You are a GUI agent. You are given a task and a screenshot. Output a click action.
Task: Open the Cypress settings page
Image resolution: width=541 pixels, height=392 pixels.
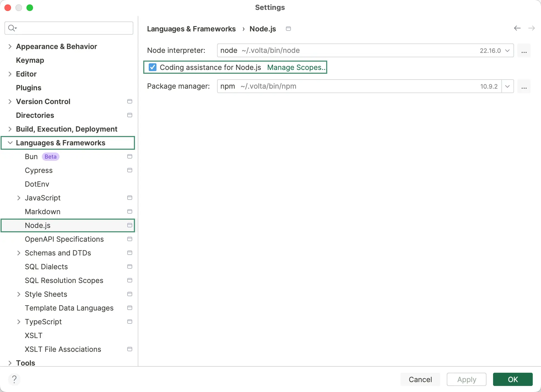pos(39,170)
